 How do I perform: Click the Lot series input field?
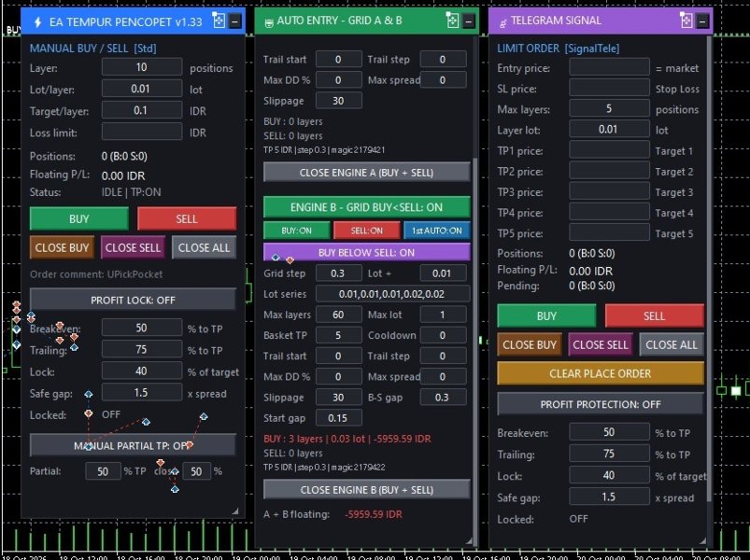[392, 294]
